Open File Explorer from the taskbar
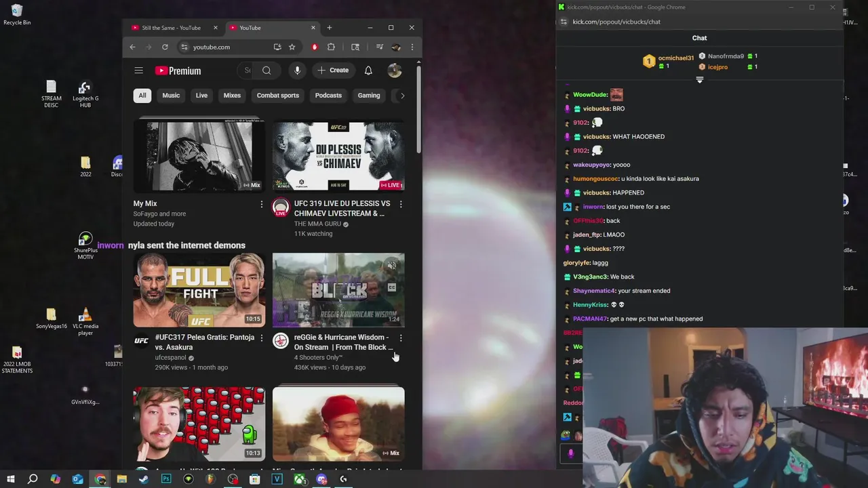The height and width of the screenshot is (488, 868). pos(122,479)
